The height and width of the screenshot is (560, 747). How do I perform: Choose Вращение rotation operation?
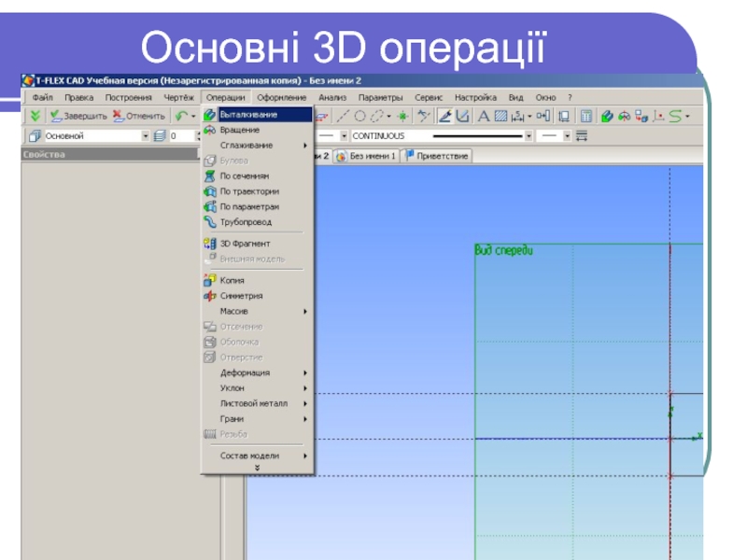tap(240, 130)
